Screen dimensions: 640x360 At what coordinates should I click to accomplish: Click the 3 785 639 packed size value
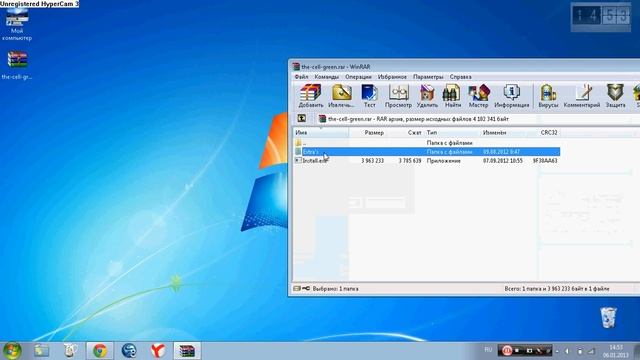tap(410, 161)
